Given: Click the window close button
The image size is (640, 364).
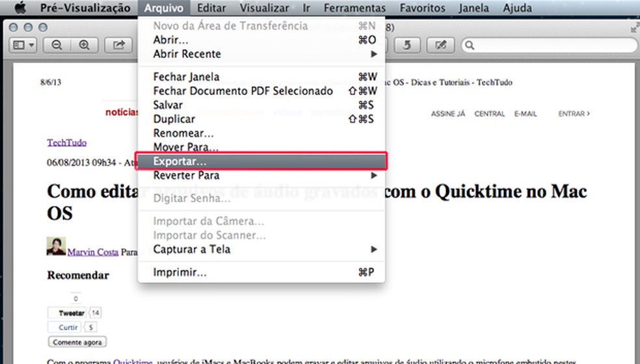Looking at the screenshot, I should (x=14, y=27).
